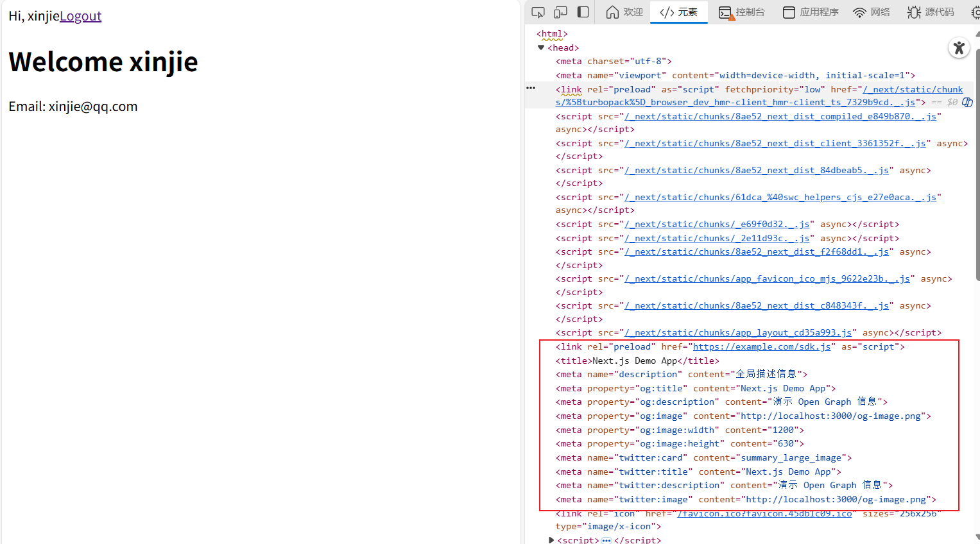Image resolution: width=980 pixels, height=544 pixels.
Task: Click the ellipsis inside the collapsed script tag
Action: tap(606, 540)
